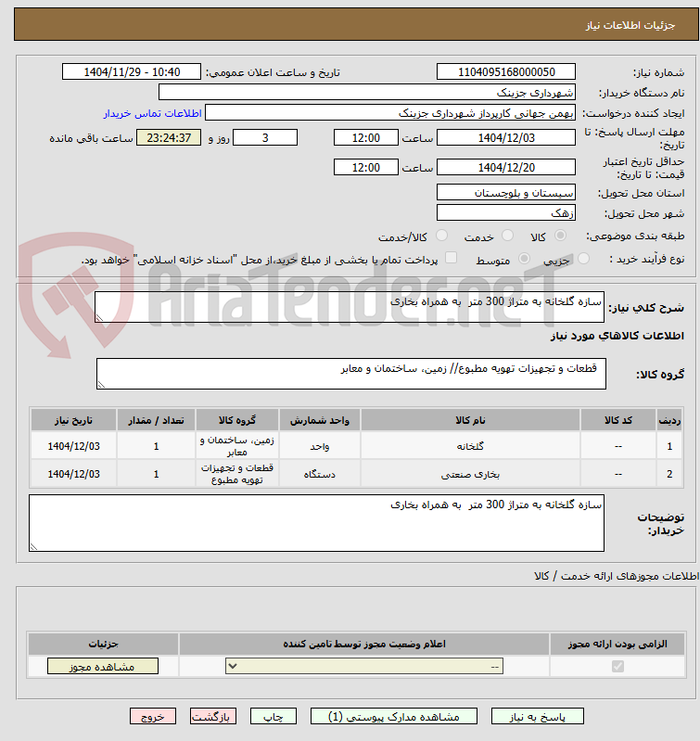Select the متوسط purchase type radio
This screenshot has height=741, width=700.
point(524,259)
